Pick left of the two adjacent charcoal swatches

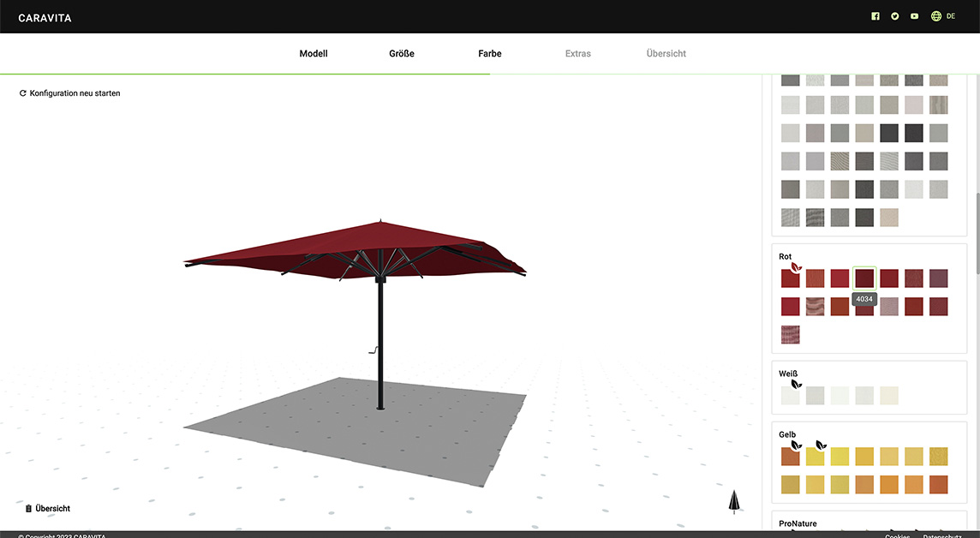[889, 133]
